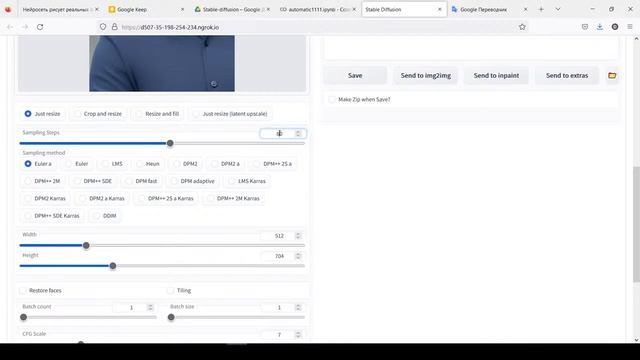Switch to the Нейросеть рисует tab
This screenshot has width=640, height=360.
(x=60, y=9)
